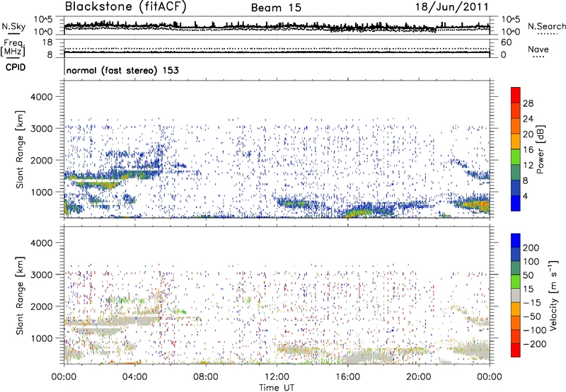Click Velocity colorbar light green segment between 15 and 50
The height and width of the screenshot is (392, 566).
pyautogui.click(x=516, y=282)
